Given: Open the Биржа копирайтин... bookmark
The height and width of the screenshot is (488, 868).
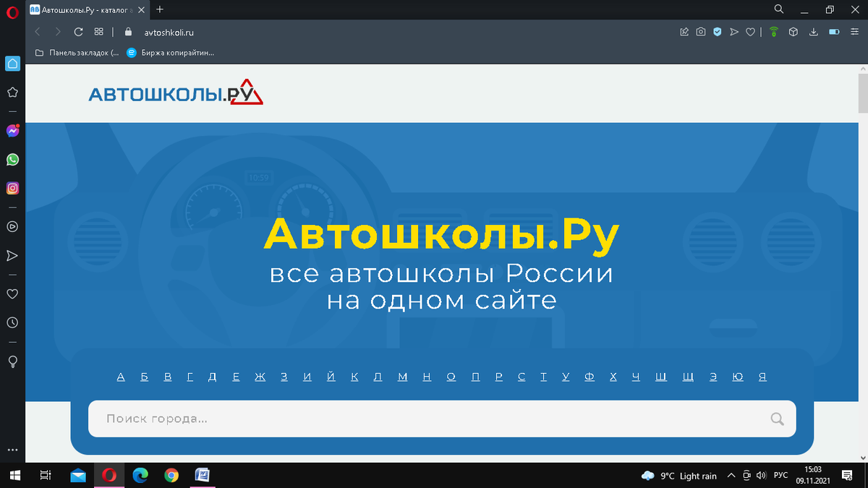Looking at the screenshot, I should pos(171,52).
